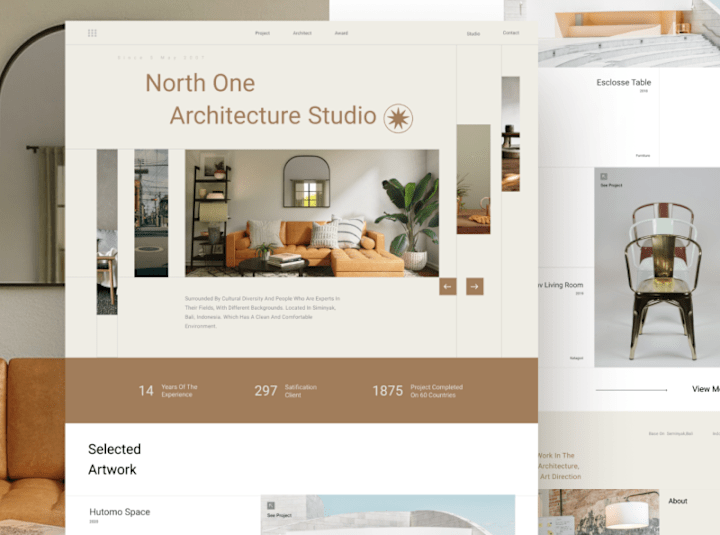Click the About label in back window
The image size is (720, 535).
pos(678,501)
